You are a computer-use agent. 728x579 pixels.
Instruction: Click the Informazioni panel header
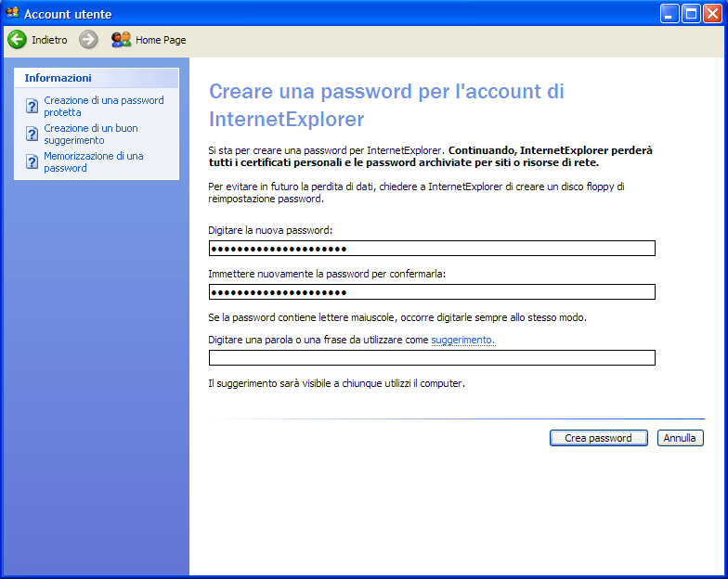[97, 78]
